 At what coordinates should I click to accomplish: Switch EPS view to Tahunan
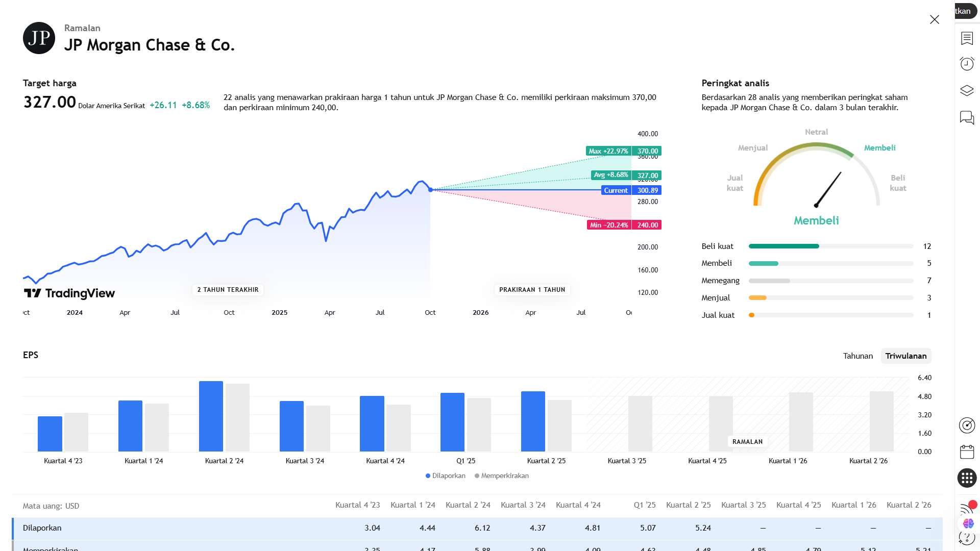point(857,356)
